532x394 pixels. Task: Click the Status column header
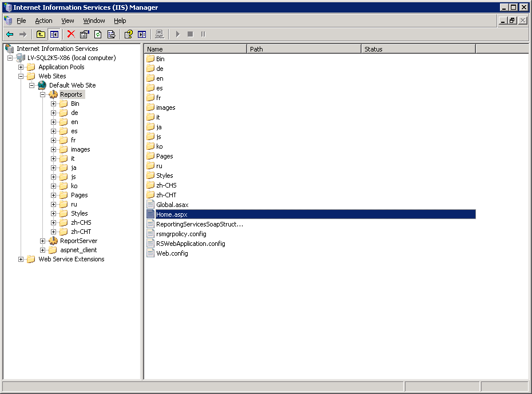tap(418, 49)
